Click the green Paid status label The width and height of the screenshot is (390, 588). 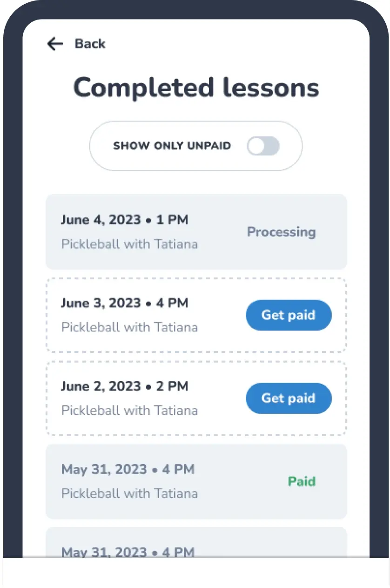tap(302, 481)
